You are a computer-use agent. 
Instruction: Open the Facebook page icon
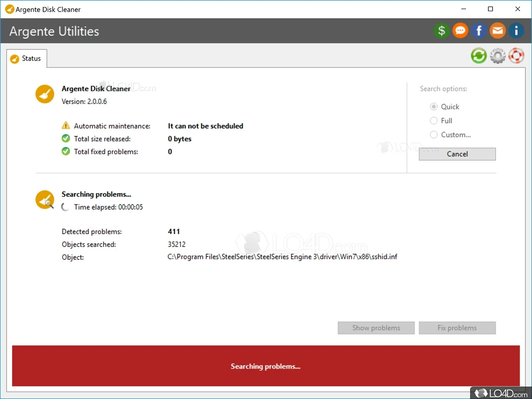tap(479, 30)
